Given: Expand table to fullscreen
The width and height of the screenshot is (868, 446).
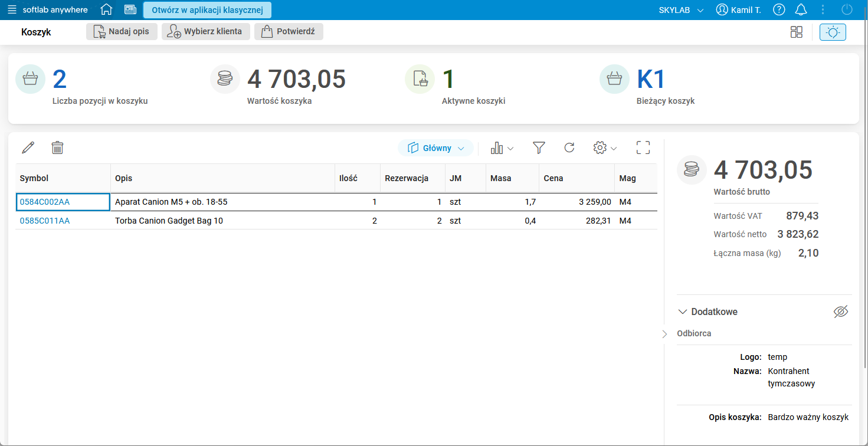Looking at the screenshot, I should (x=643, y=148).
